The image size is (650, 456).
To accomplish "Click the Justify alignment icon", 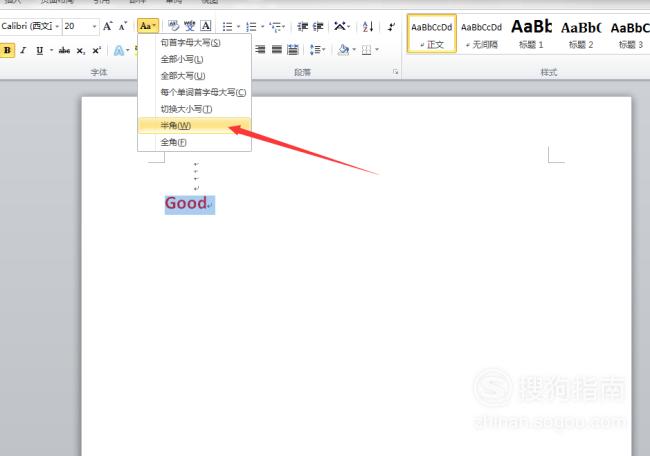I will click(276, 50).
